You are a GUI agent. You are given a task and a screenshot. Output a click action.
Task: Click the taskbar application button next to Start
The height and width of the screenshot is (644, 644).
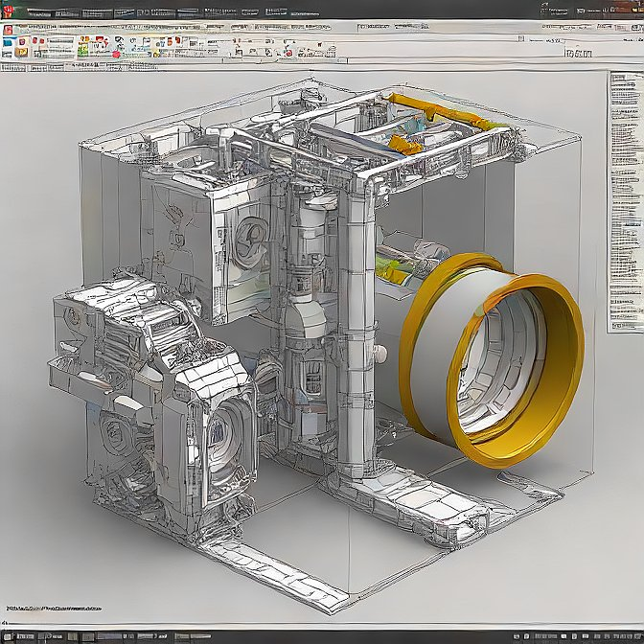pyautogui.click(x=26, y=637)
